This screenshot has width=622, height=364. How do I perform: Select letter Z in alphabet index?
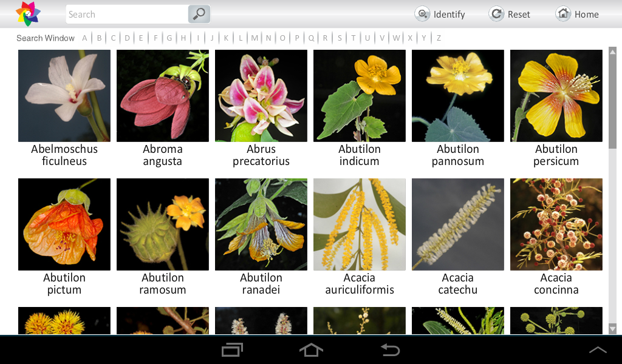(439, 38)
